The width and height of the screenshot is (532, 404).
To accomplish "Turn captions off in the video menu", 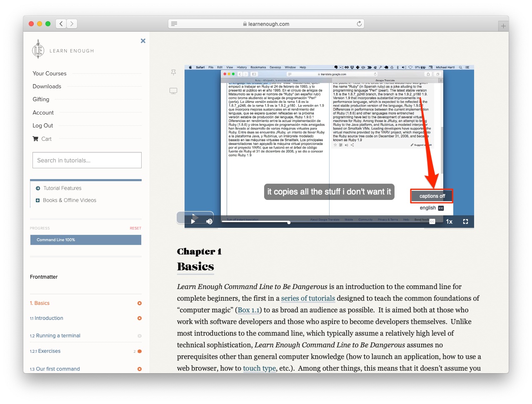I will (x=432, y=196).
